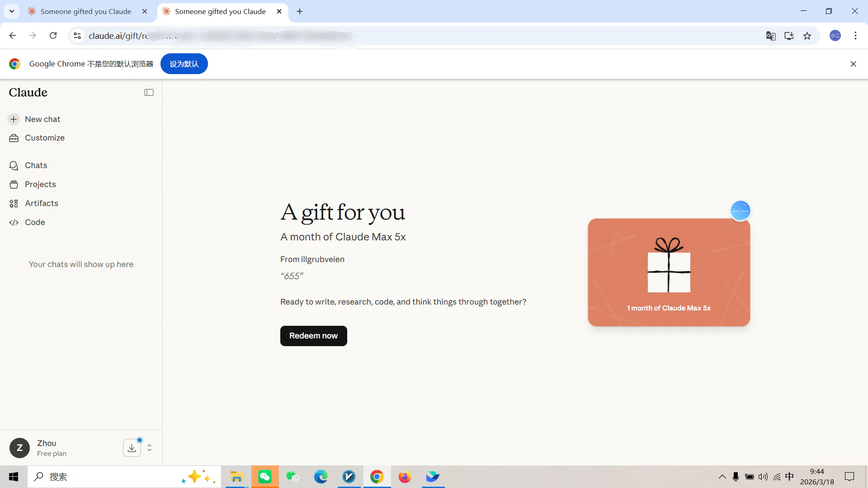The height and width of the screenshot is (488, 868).
Task: Open the Chrome profile avatar
Action: click(835, 36)
